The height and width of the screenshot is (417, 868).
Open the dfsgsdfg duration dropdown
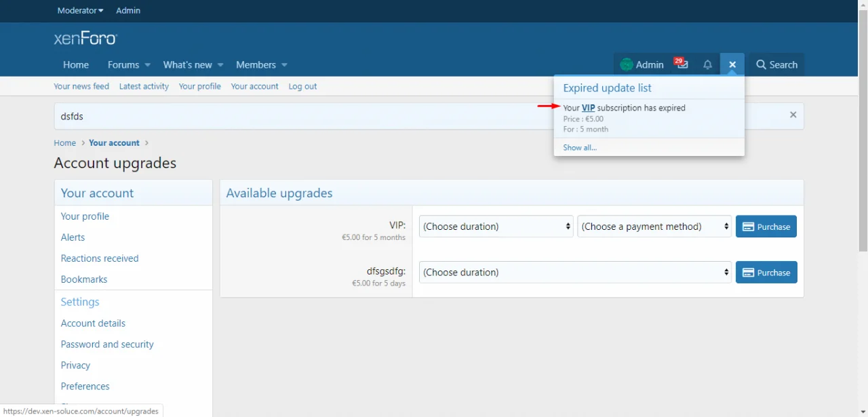pyautogui.click(x=575, y=273)
